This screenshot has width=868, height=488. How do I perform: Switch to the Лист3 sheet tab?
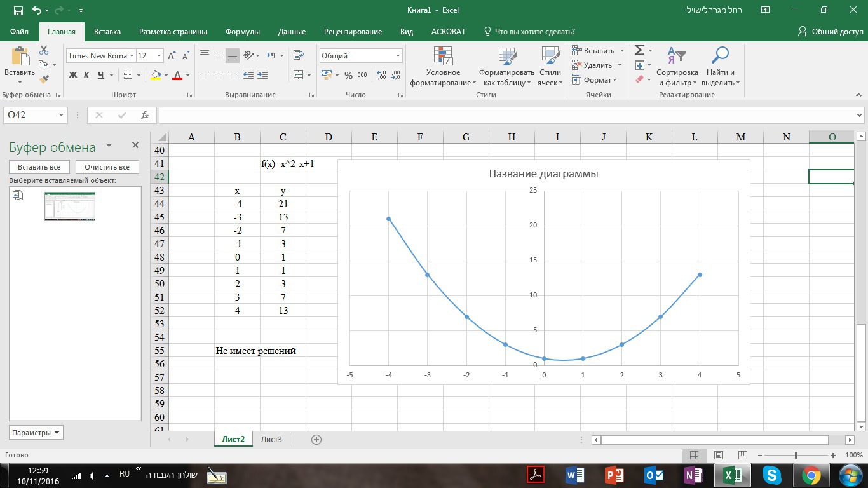271,439
